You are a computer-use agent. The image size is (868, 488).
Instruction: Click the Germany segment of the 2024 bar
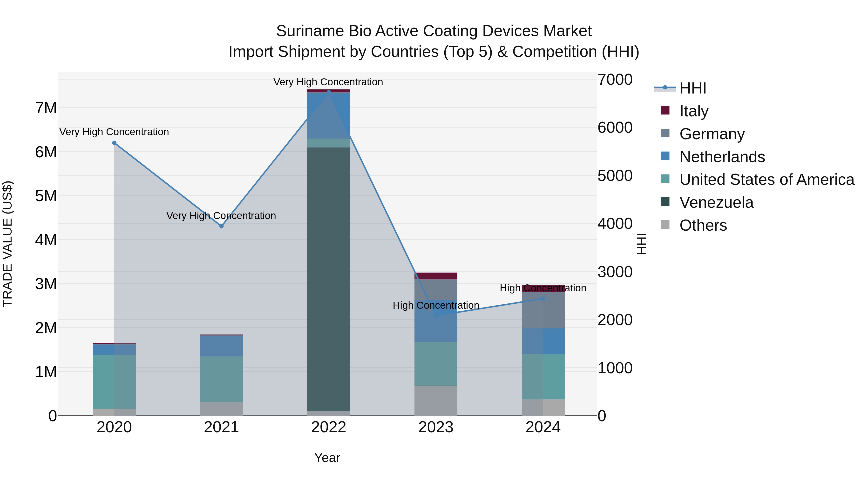click(x=543, y=310)
